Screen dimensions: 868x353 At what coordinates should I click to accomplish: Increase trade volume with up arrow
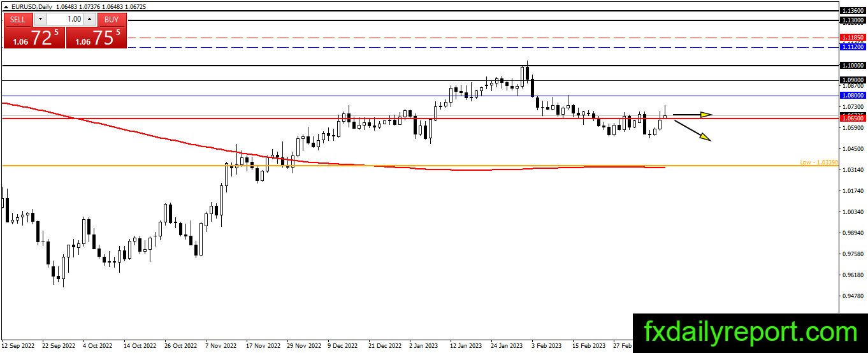(x=89, y=19)
